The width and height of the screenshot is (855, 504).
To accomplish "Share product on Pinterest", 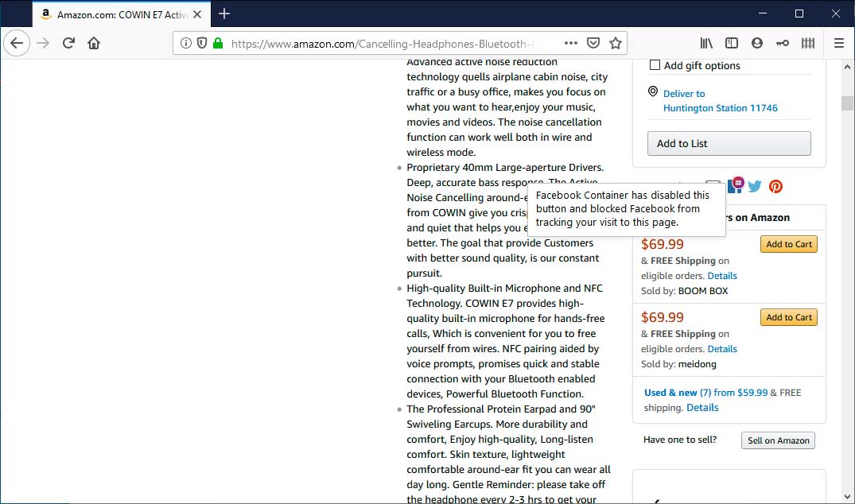I will pos(775,186).
